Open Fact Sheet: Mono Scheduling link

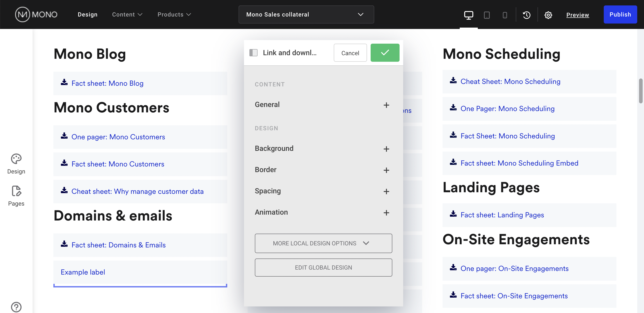tap(507, 136)
